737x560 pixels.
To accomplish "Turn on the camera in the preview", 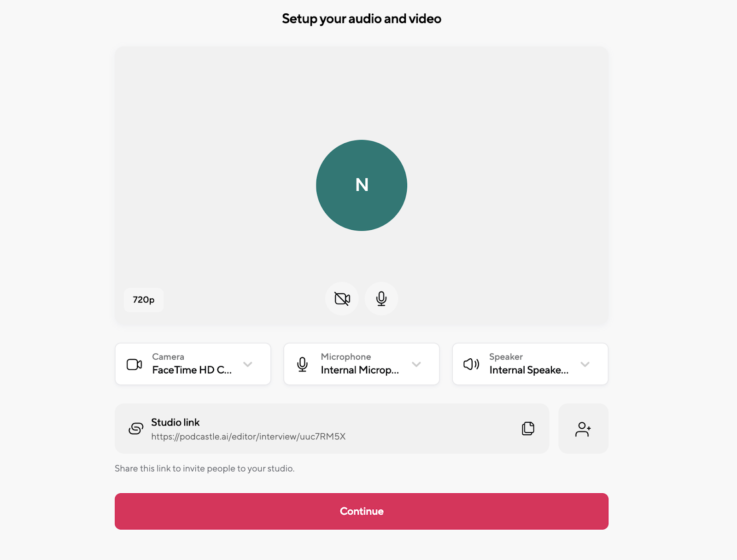I will tap(342, 299).
